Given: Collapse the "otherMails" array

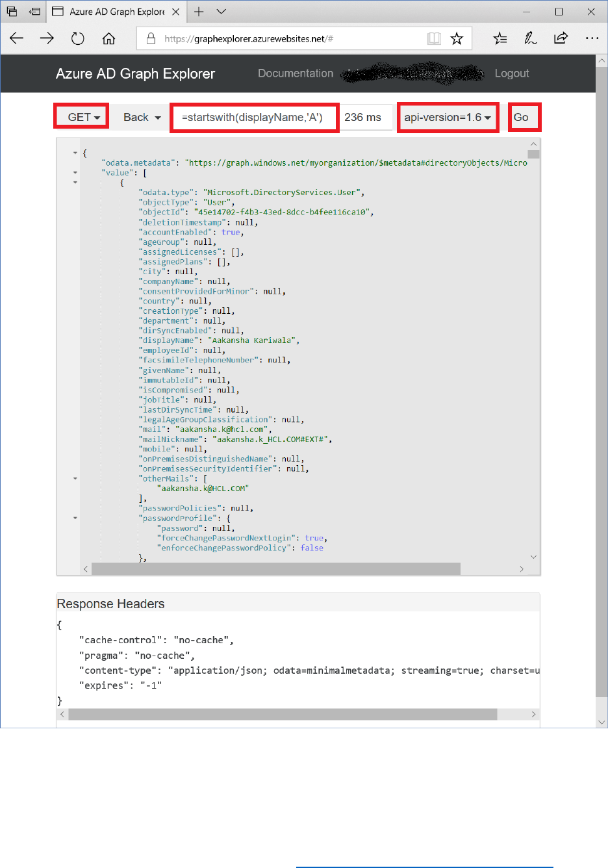Looking at the screenshot, I should tap(75, 479).
